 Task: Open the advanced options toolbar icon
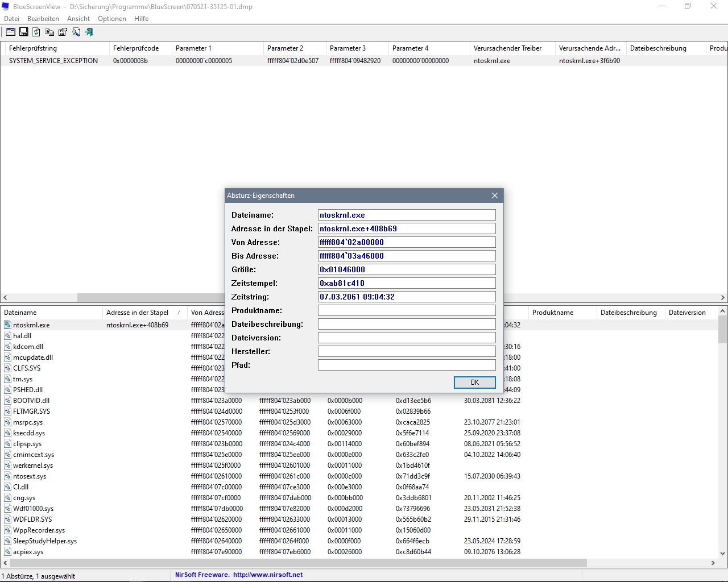tap(11, 32)
